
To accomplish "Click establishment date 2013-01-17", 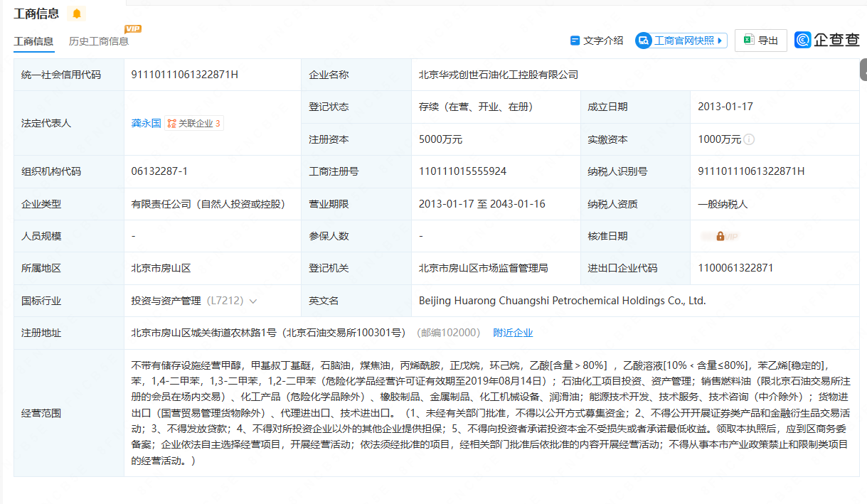I will coord(725,107).
